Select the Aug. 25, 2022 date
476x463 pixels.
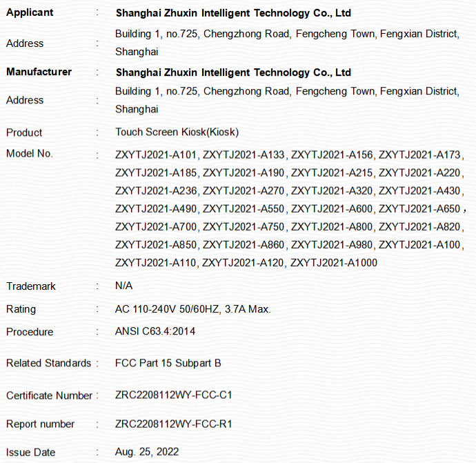click(147, 452)
